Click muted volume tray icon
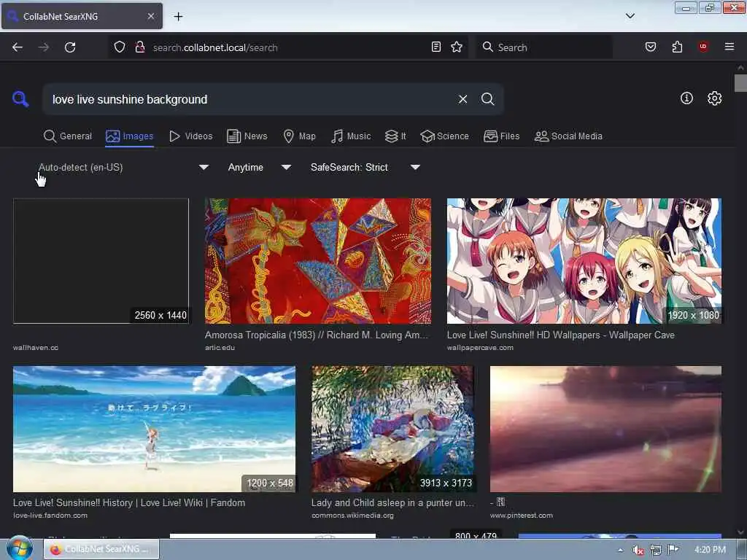Screen dimensions: 747x560 (638, 550)
